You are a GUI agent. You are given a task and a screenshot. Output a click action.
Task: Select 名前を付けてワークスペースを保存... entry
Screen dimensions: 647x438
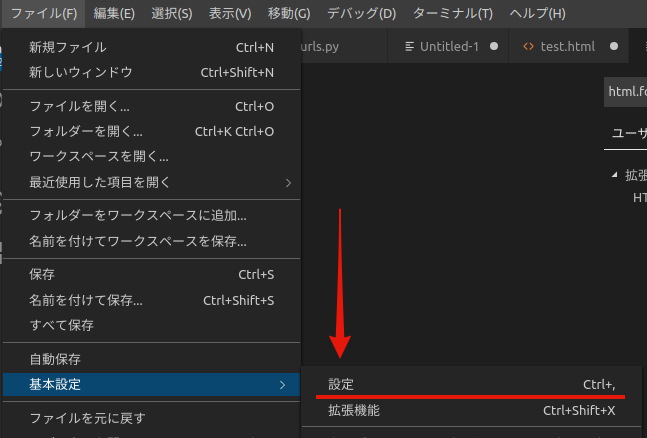coord(151,241)
